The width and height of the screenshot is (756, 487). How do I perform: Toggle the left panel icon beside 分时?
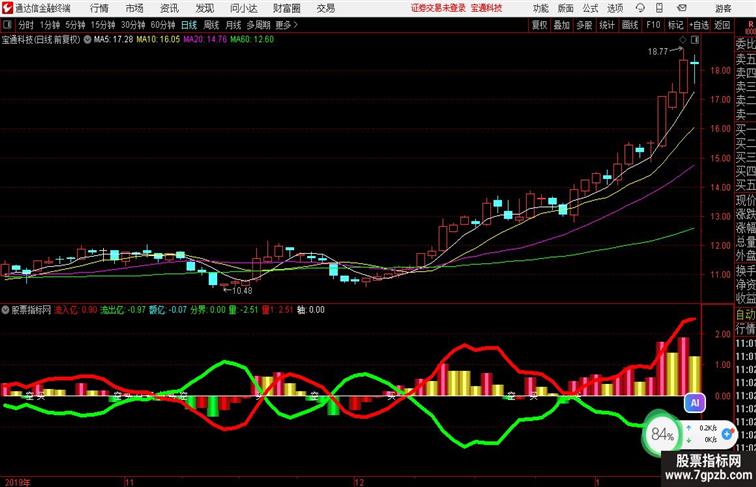pyautogui.click(x=7, y=25)
